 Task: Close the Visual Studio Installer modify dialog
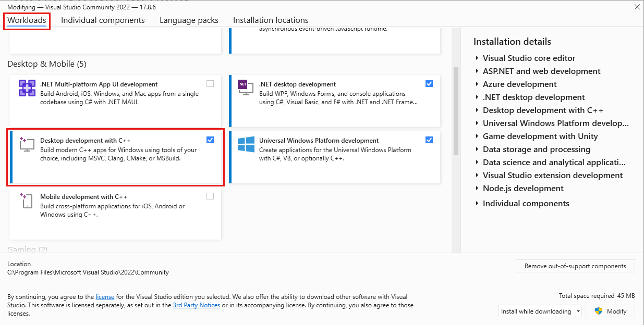637,7
